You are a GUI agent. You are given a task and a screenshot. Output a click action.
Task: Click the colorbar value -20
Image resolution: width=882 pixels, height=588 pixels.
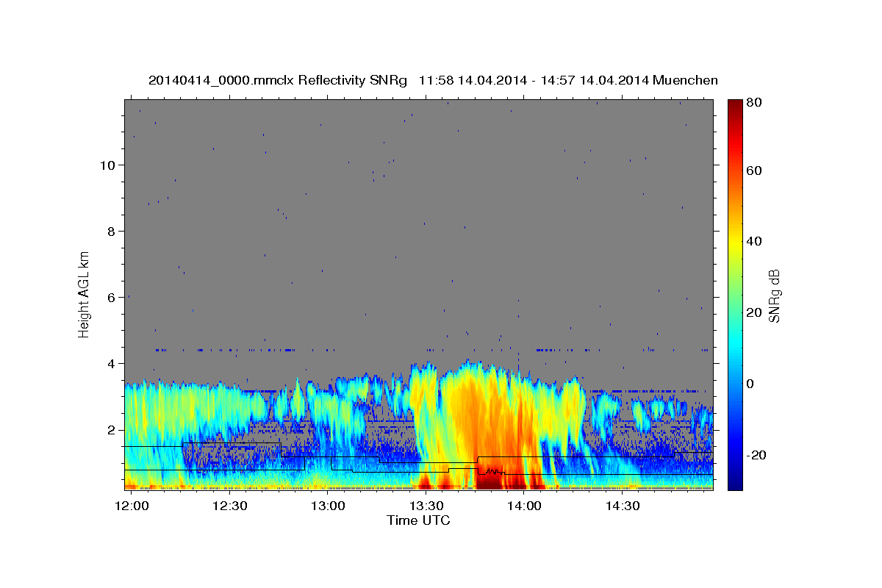click(x=756, y=455)
